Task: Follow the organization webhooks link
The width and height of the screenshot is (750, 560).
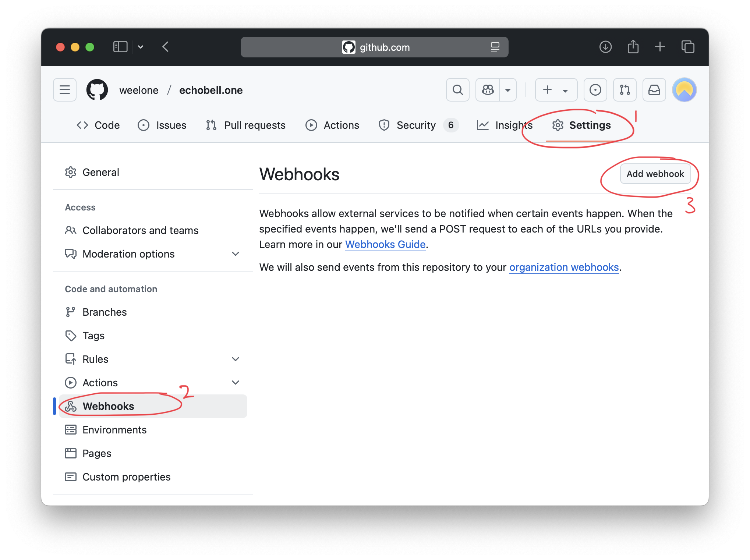Action: [x=564, y=267]
